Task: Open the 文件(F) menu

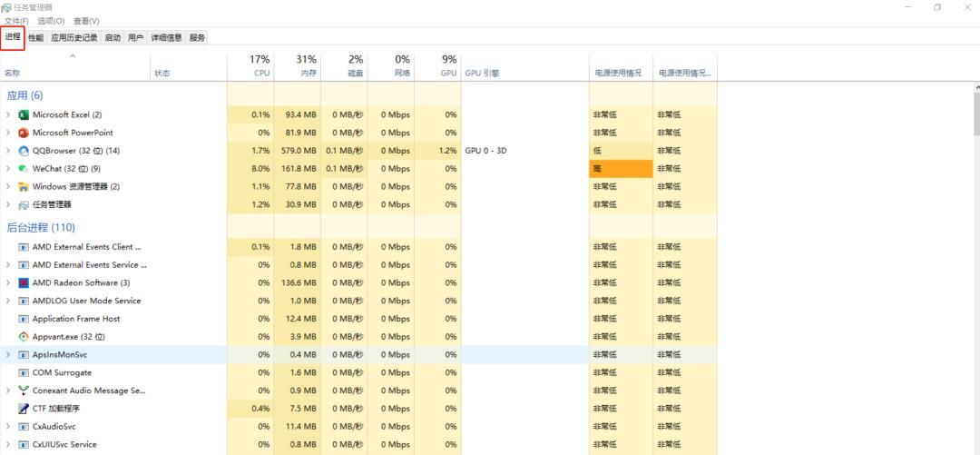Action: click(x=16, y=21)
